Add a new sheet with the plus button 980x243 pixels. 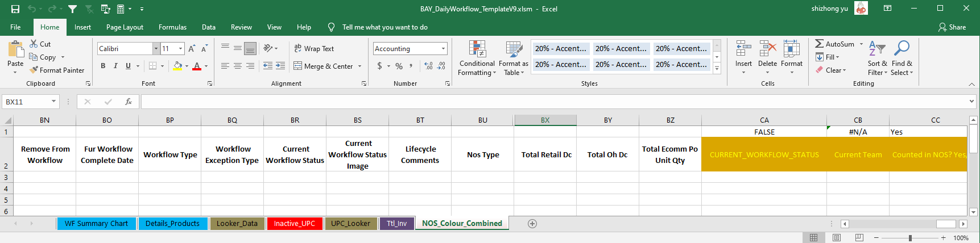532,224
